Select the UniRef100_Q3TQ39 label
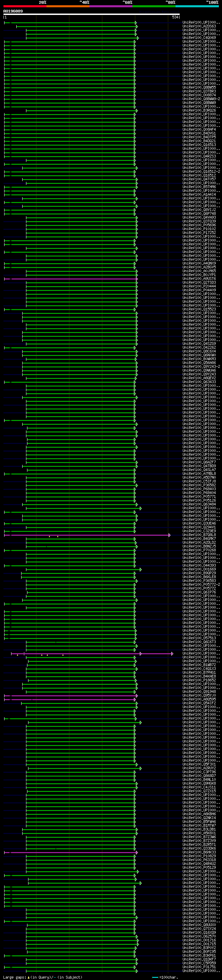The width and height of the screenshot is (222, 980). pos(199,221)
